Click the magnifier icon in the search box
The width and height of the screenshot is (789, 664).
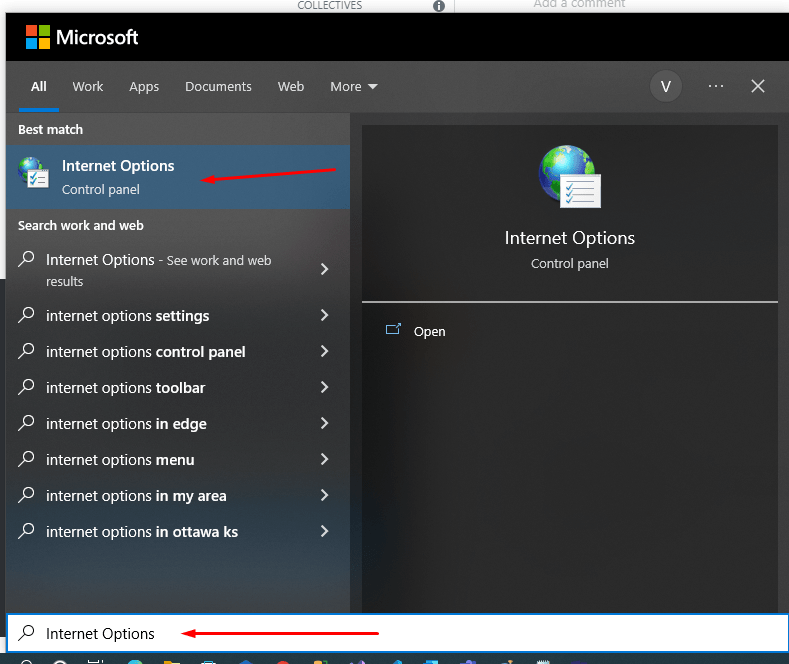click(26, 633)
